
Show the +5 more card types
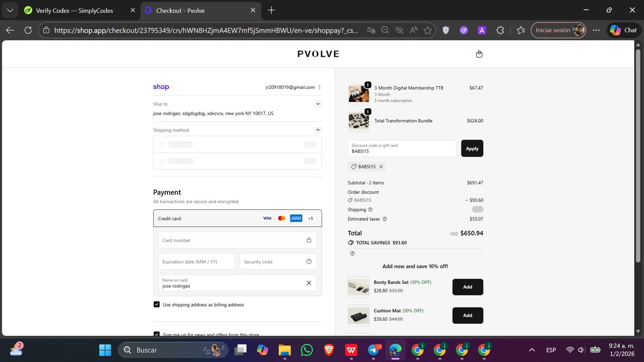point(310,218)
